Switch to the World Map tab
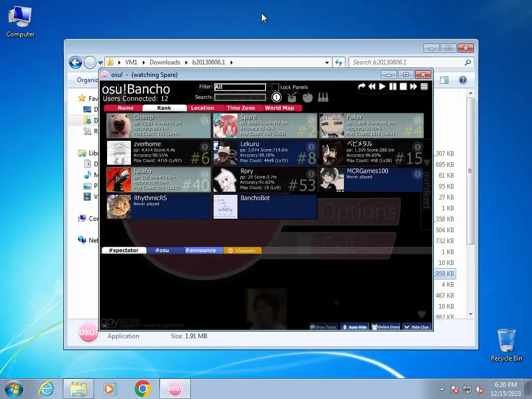This screenshot has width=532, height=399. coord(280,108)
